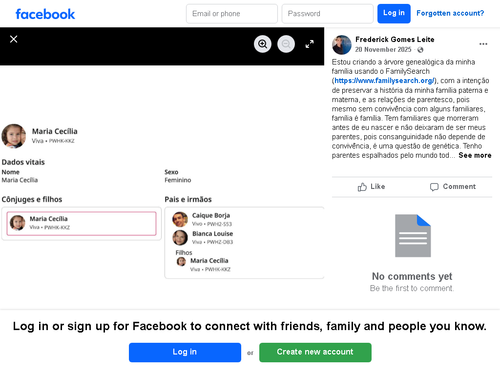
Task: Open Frederick Gomes Leite's profile picture
Action: tap(341, 45)
